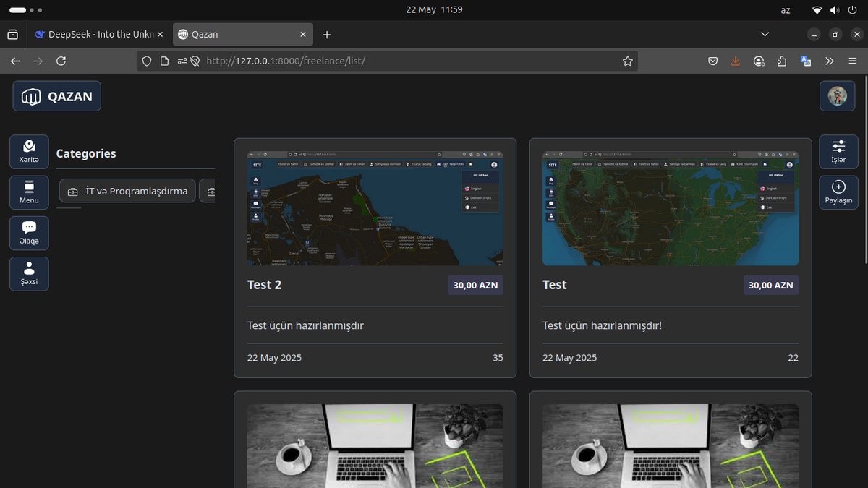Open the Firefox account icon
The image size is (868, 488).
pyautogui.click(x=759, y=61)
